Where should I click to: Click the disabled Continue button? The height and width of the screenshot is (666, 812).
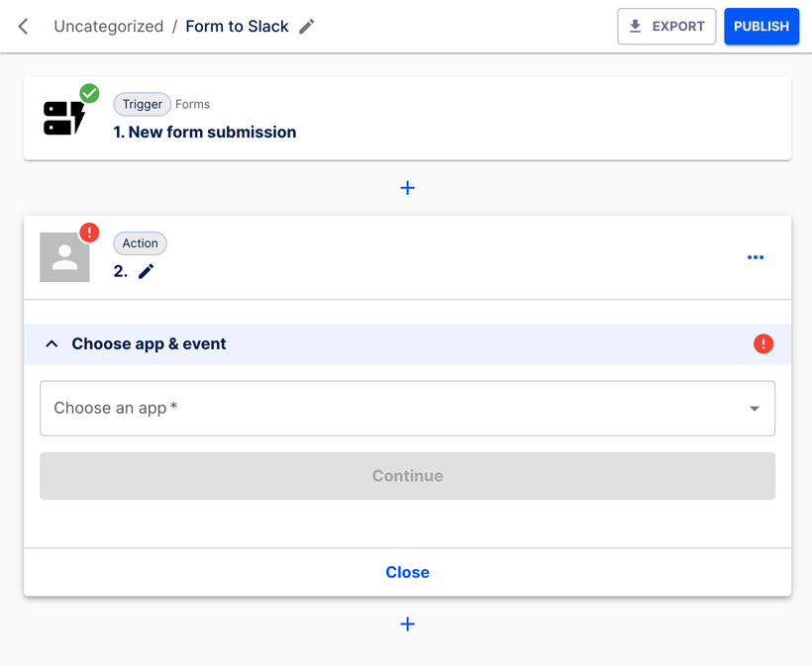tap(407, 476)
